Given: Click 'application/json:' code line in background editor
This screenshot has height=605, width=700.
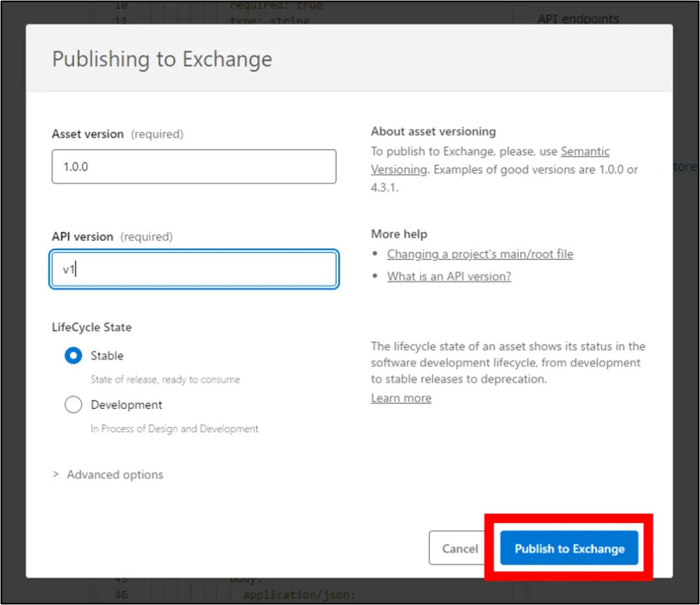Looking at the screenshot, I should pos(299,594).
